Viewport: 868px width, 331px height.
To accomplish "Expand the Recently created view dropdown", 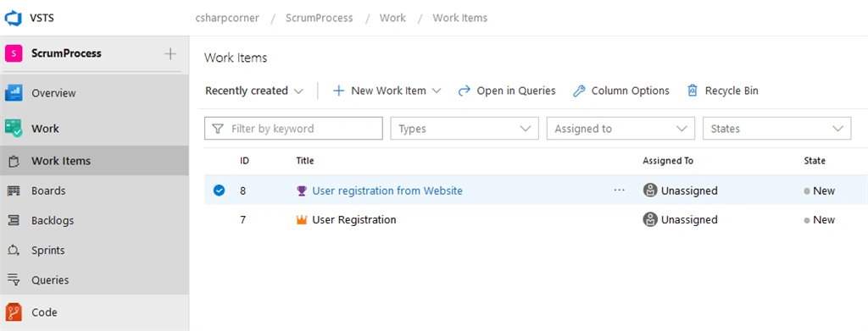I will click(x=254, y=91).
